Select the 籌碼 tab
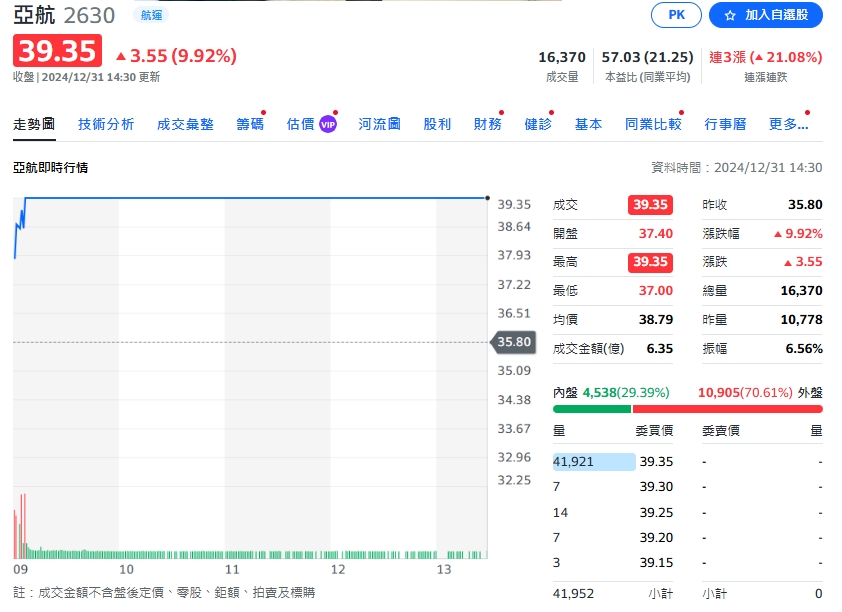Viewport: 842px width, 612px height. click(x=250, y=124)
